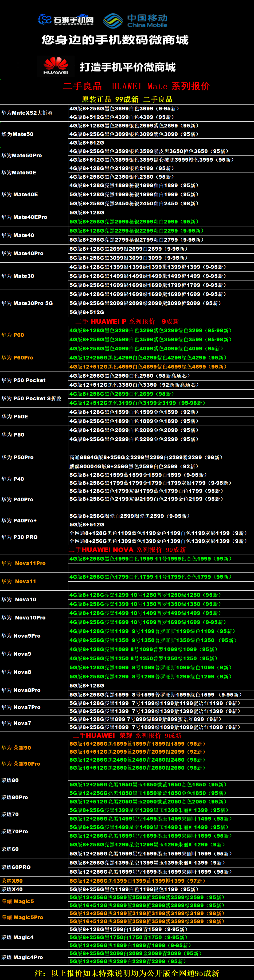Click the "华为 P50 Pocket S折叠" model cell
This screenshot has height=980, width=254.
tap(34, 398)
